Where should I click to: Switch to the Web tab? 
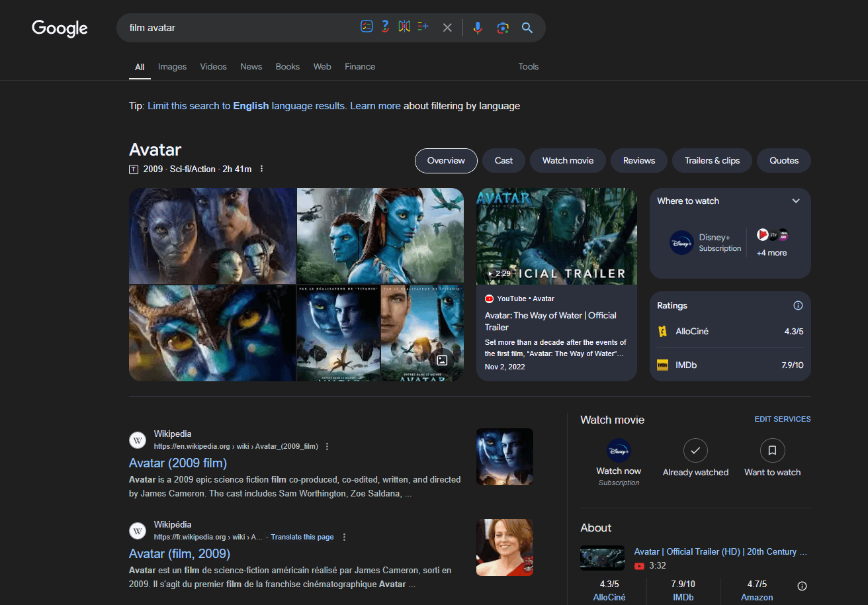(322, 66)
